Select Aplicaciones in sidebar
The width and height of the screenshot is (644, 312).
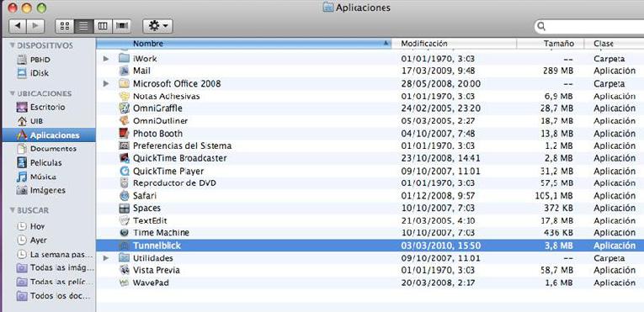point(49,135)
